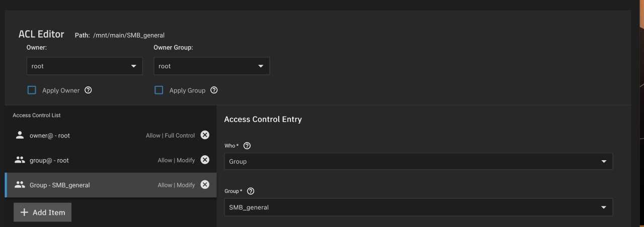Delete the Group - SMB_general entry
This screenshot has width=644, height=227.
tap(205, 184)
